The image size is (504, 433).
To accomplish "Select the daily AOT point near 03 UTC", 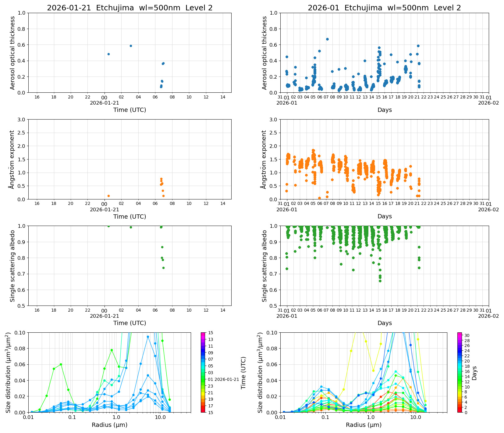I will coord(131,46).
